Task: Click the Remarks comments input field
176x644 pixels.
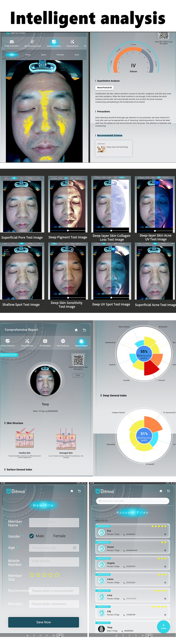Action: [x=54, y=604]
